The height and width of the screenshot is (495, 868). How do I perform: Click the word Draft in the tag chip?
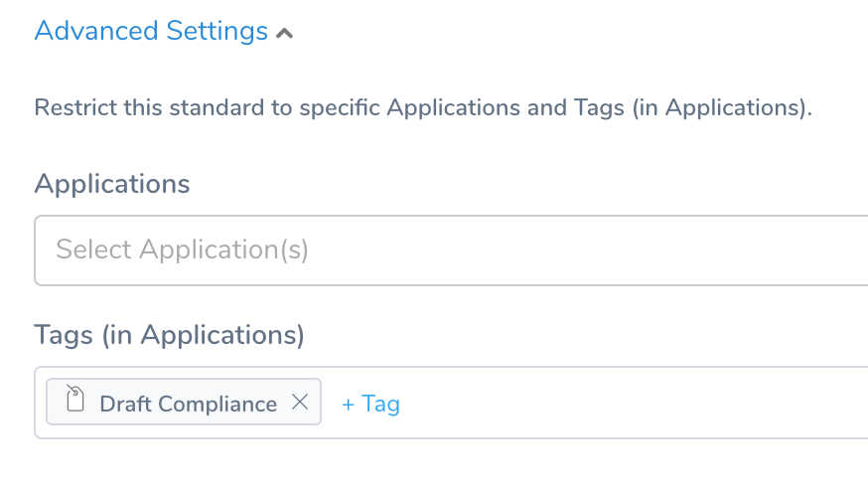[126, 405]
